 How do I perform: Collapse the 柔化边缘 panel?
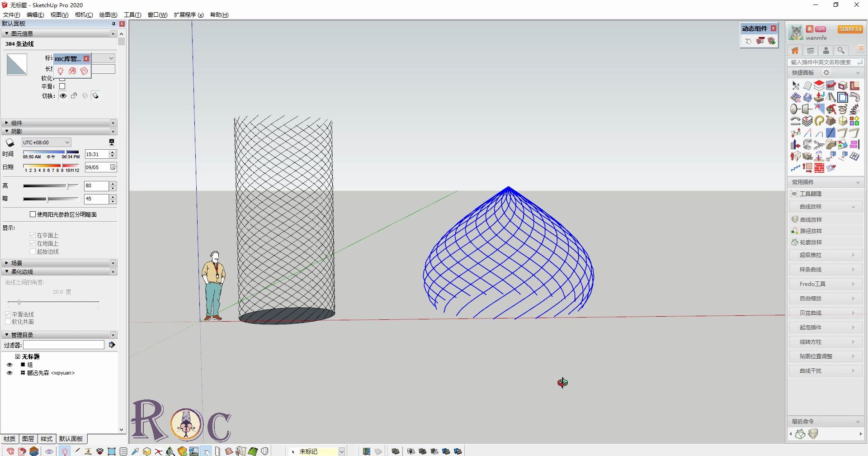point(6,271)
